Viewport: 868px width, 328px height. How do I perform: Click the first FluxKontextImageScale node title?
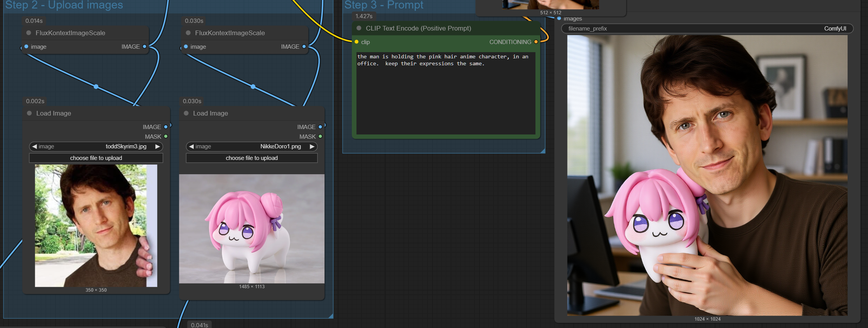pos(70,33)
